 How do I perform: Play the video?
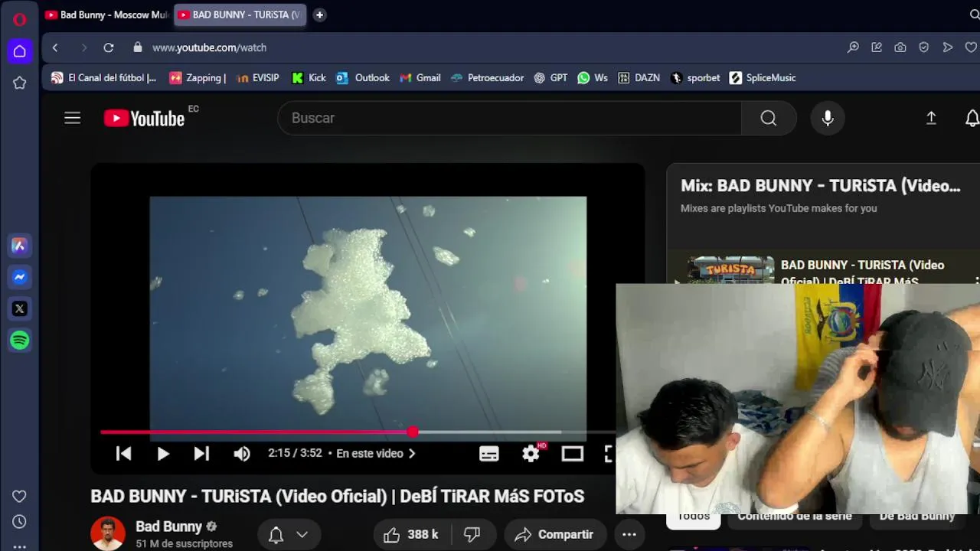pos(163,454)
